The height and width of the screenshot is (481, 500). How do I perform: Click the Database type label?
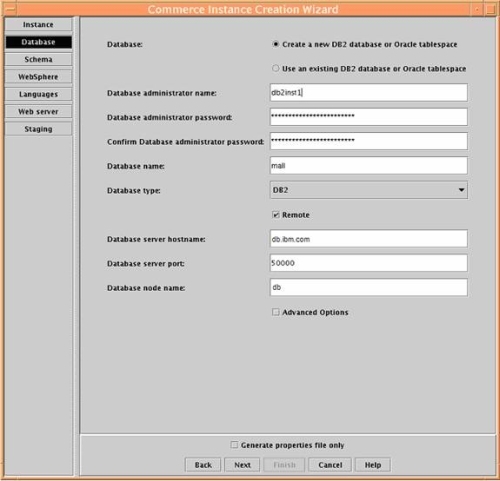point(134,191)
